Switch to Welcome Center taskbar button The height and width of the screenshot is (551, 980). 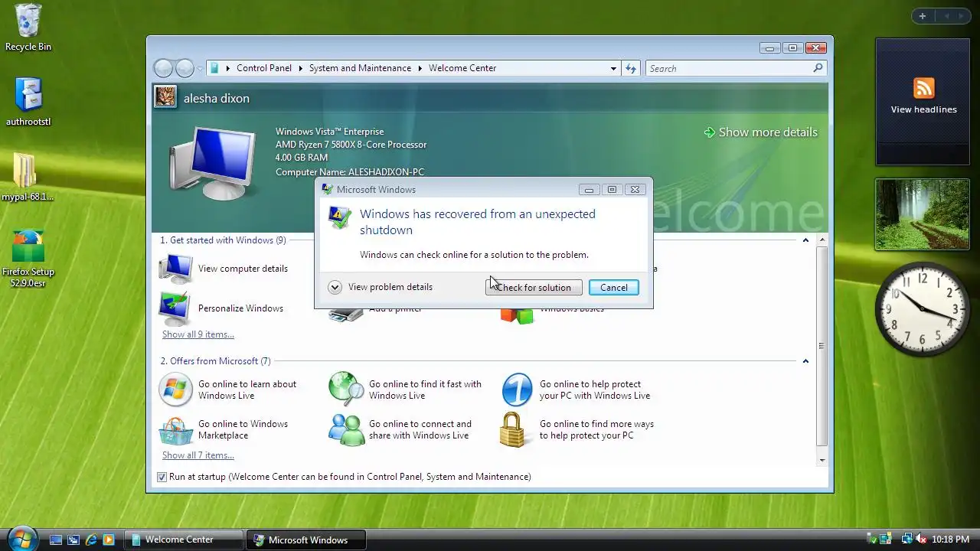click(183, 540)
